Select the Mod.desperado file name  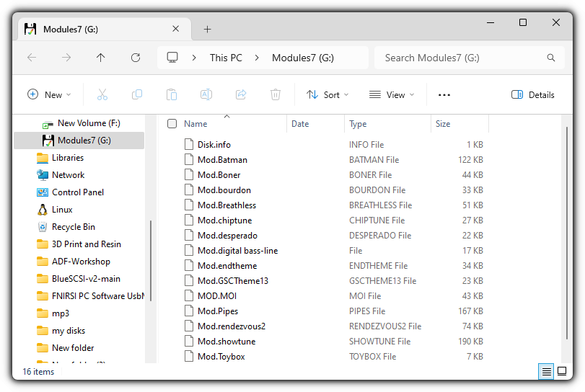228,236
